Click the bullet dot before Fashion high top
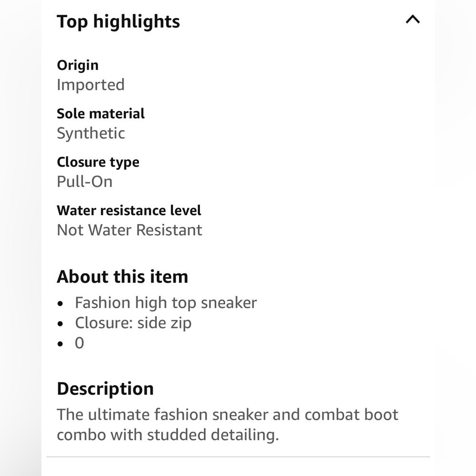The image size is (476, 476). [x=60, y=304]
